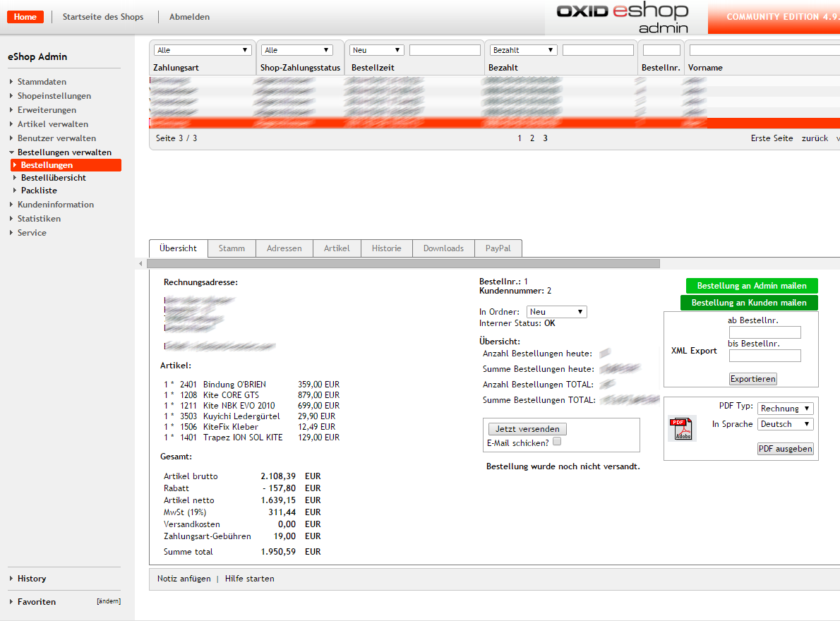Viewport: 840px width, 621px height.
Task: Open the PDF Typ Rechnung dropdown
Action: click(x=786, y=409)
